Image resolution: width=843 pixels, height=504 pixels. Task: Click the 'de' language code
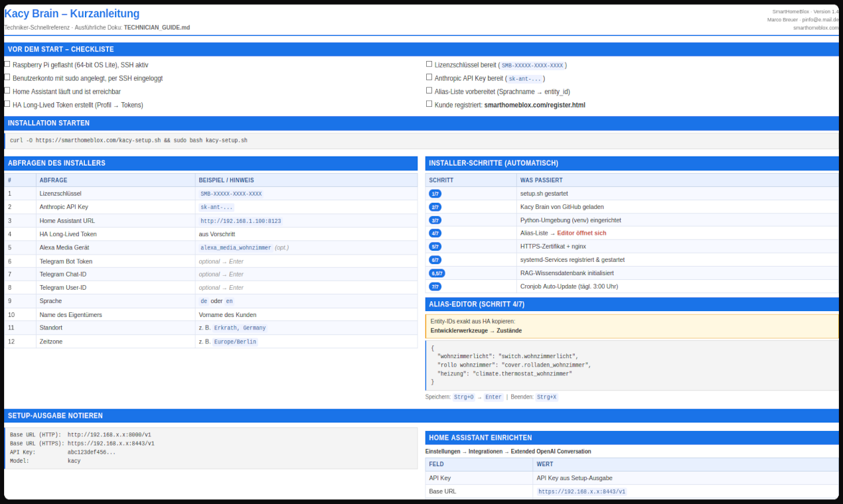coord(204,301)
